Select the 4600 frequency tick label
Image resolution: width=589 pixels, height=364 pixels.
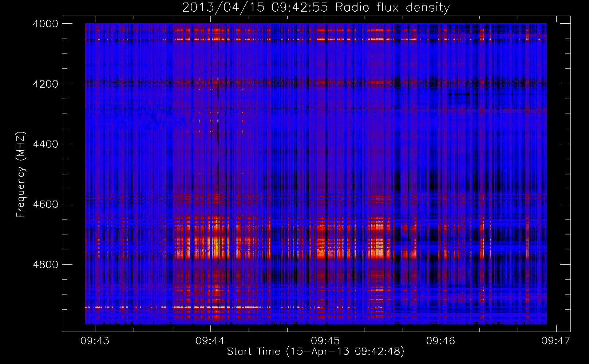(46, 204)
